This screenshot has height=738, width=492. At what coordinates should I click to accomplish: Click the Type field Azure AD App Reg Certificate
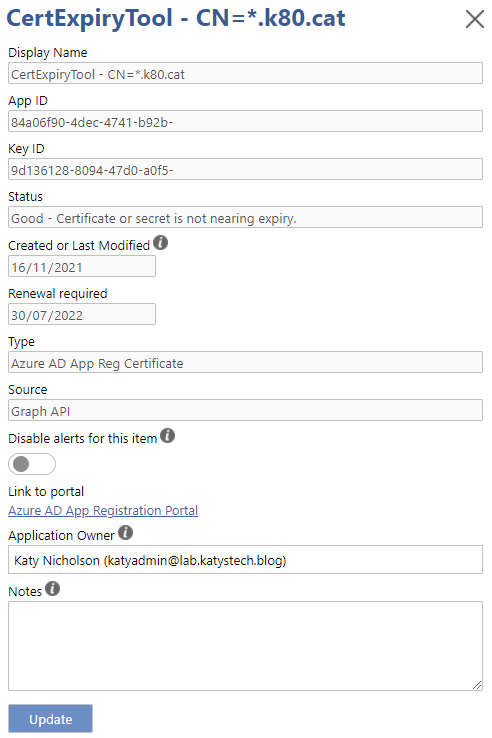(x=245, y=362)
